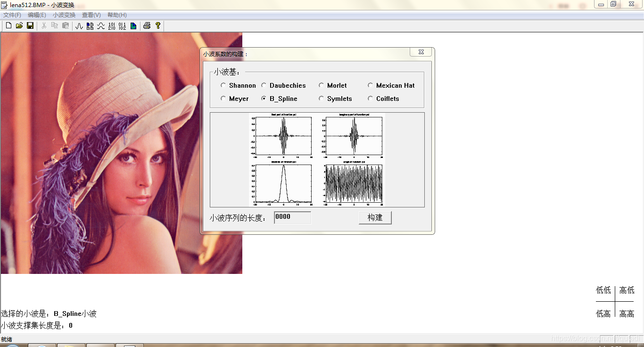Click the Paste clipboard toolbar icon

(66, 25)
